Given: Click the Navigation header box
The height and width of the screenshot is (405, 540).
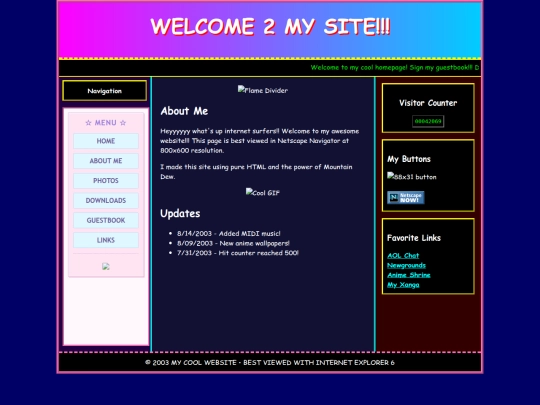Looking at the screenshot, I should pos(105,91).
